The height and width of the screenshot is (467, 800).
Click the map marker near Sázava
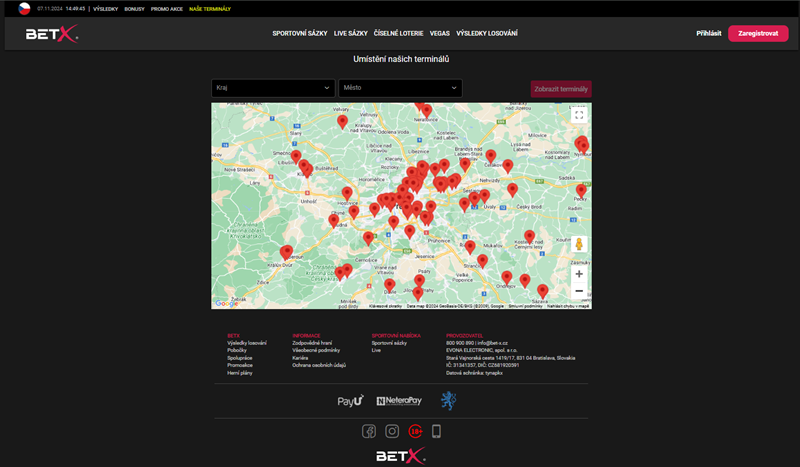click(542, 291)
